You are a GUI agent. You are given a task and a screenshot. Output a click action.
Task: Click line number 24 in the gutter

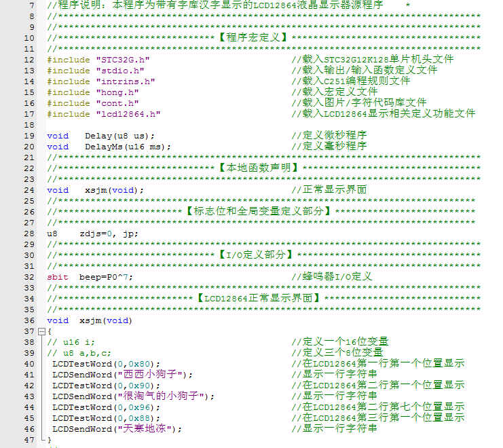click(x=29, y=190)
